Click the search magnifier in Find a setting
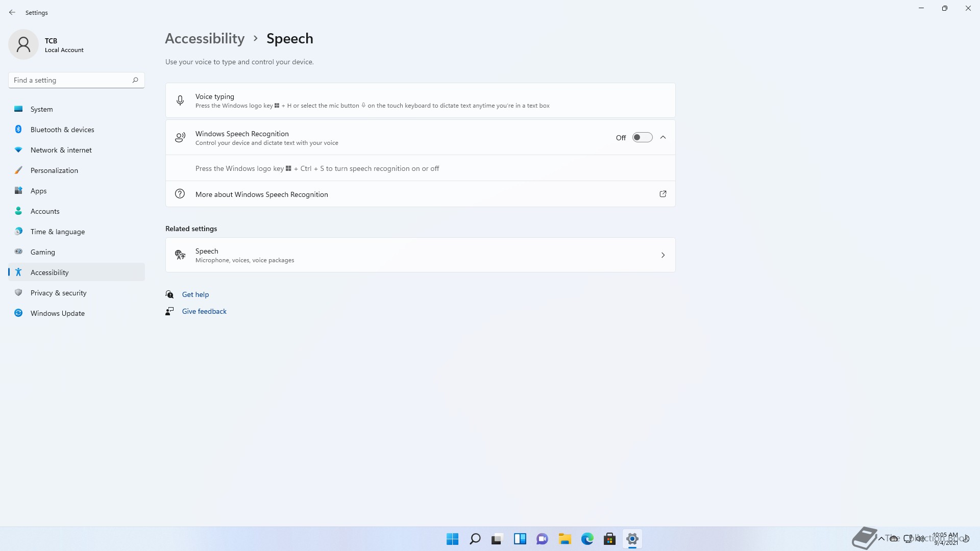 pyautogui.click(x=135, y=80)
